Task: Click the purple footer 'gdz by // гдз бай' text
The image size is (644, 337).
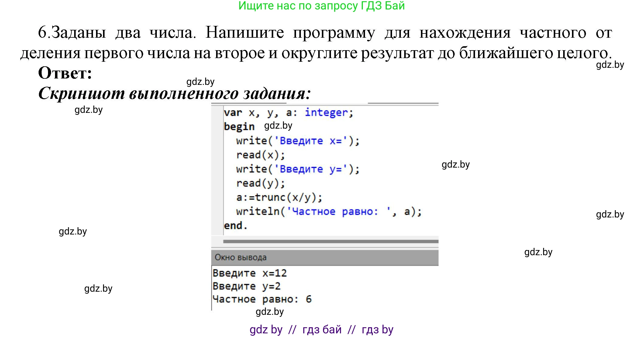Action: (x=321, y=329)
